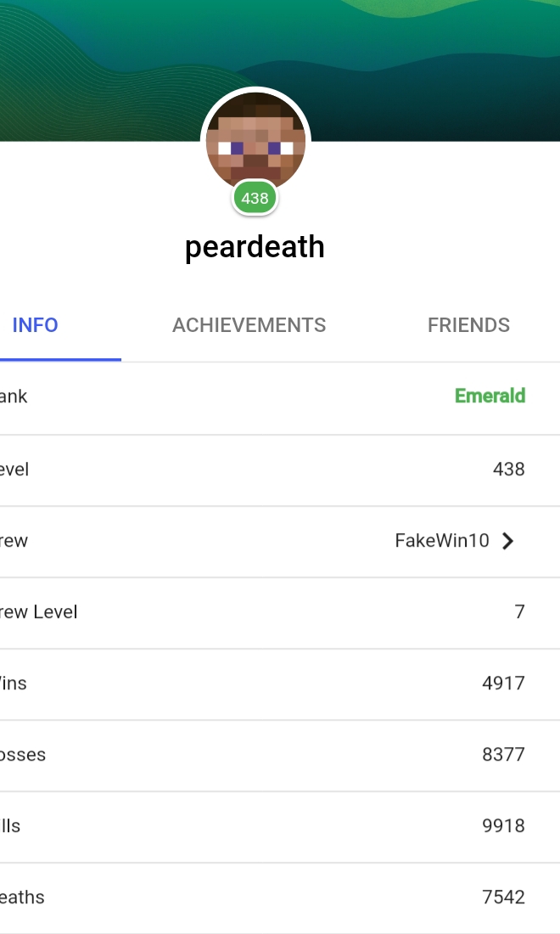Image resolution: width=560 pixels, height=934 pixels.
Task: Click the Wins value 4917
Action: [503, 684]
